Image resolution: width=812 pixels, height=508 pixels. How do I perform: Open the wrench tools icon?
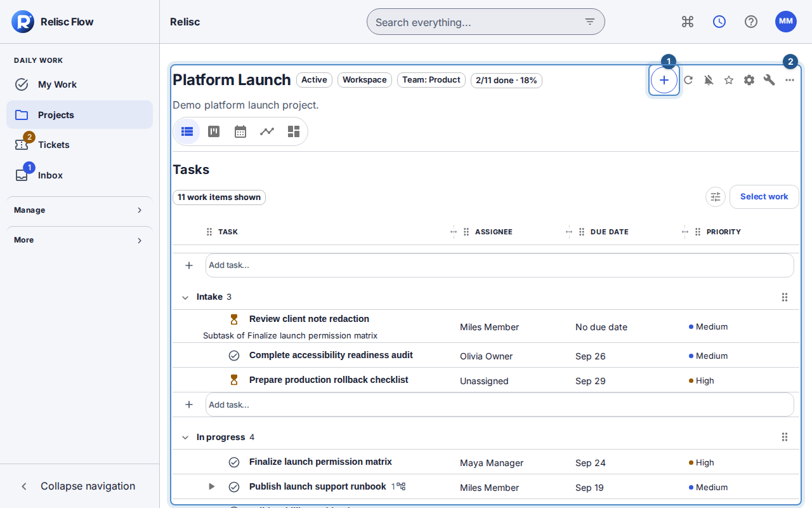769,80
